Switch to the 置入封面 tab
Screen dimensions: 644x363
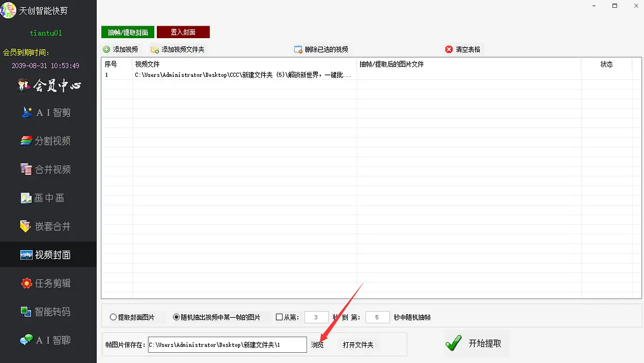coord(183,32)
